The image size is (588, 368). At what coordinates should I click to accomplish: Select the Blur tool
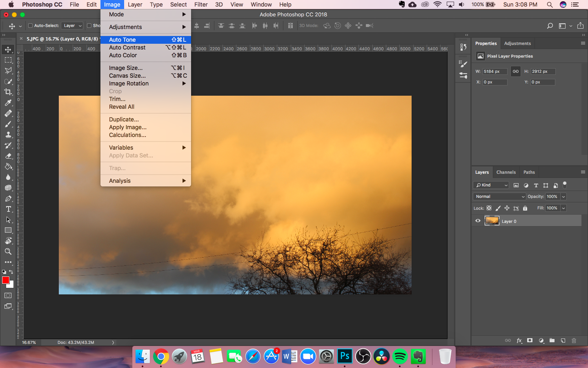coord(8,177)
